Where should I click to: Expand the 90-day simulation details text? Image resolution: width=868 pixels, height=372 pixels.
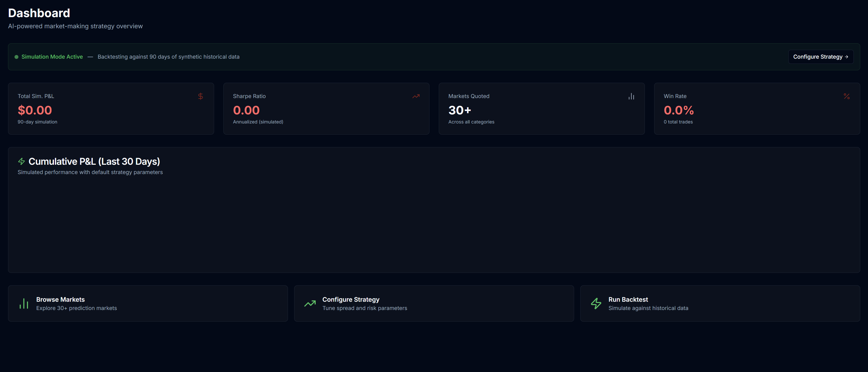point(37,122)
